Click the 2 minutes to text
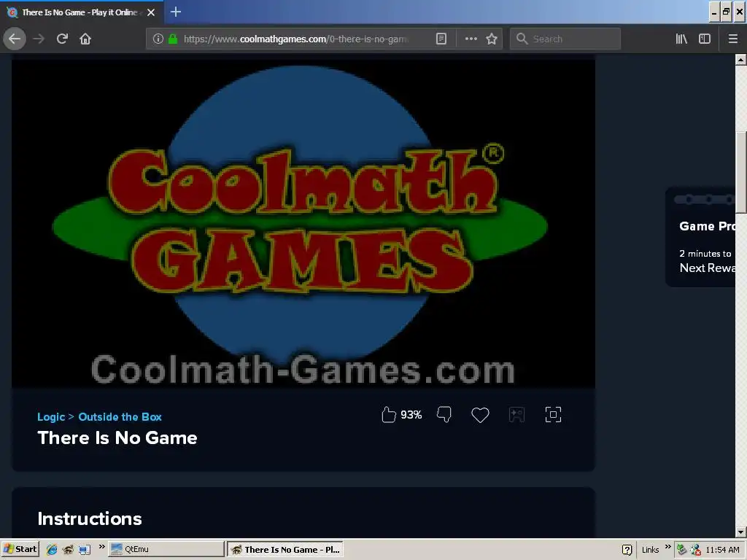This screenshot has height=560, width=747. click(705, 253)
